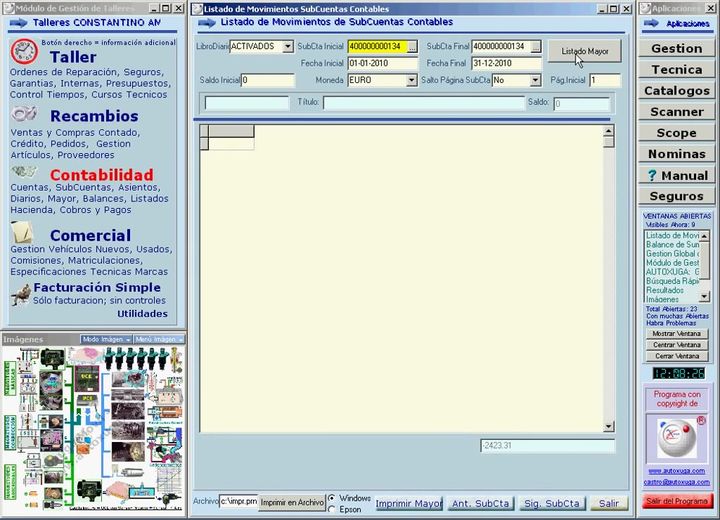720x520 pixels.
Task: Select 'Gestion Global' in open windows list
Action: pyautogui.click(x=672, y=254)
